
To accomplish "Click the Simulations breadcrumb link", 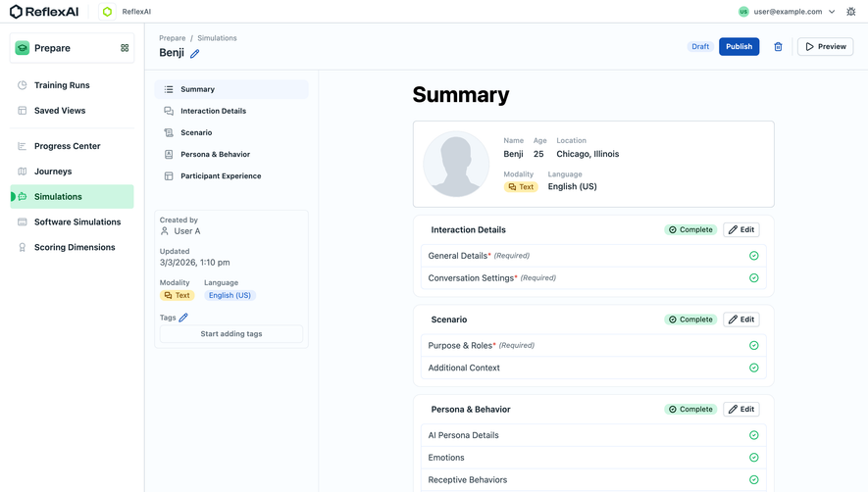I will pos(217,38).
